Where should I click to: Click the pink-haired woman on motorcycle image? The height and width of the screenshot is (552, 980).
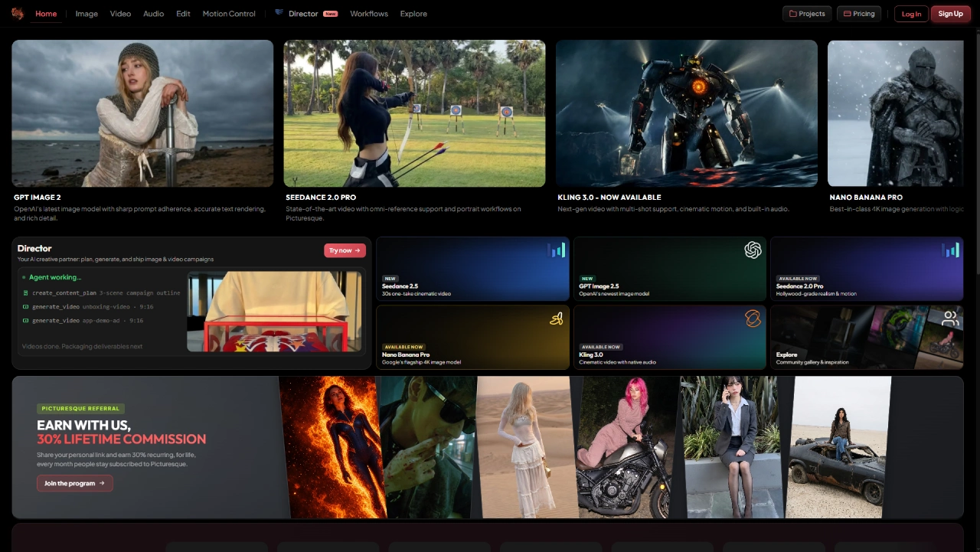pyautogui.click(x=626, y=447)
